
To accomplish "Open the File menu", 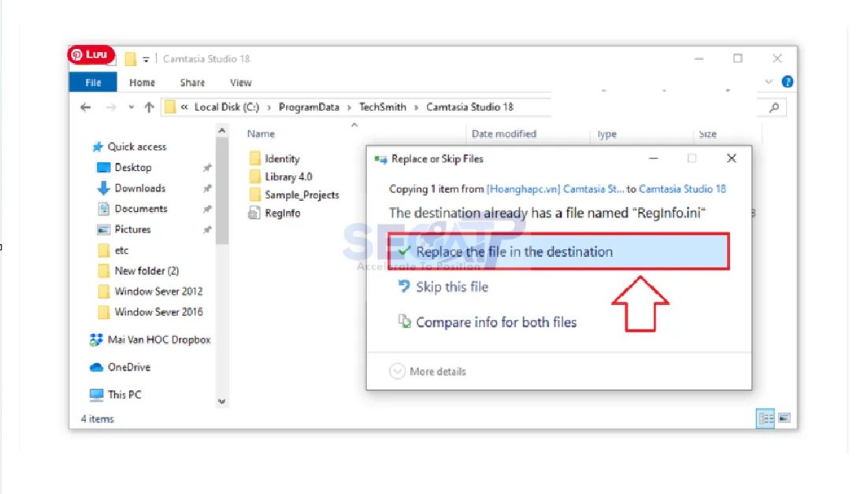I will tap(92, 82).
